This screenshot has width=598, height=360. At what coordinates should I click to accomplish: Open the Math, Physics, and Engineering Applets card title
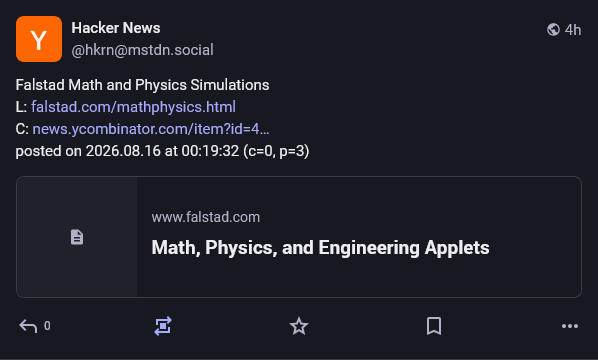[x=320, y=248]
